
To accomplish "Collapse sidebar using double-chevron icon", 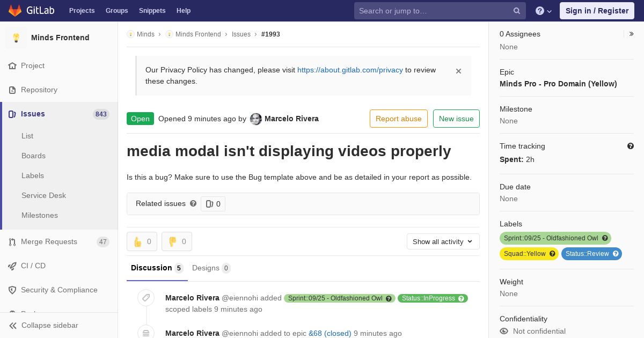I will [x=12, y=325].
